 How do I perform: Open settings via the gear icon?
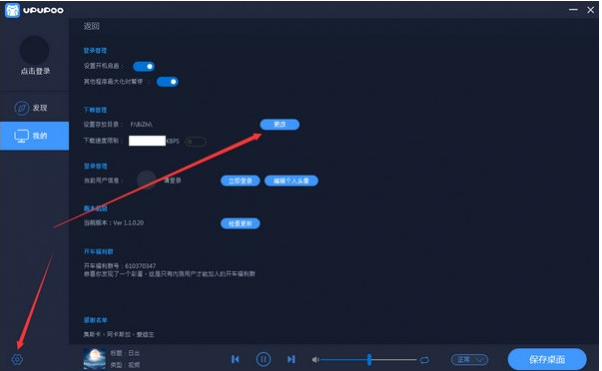pos(17,359)
